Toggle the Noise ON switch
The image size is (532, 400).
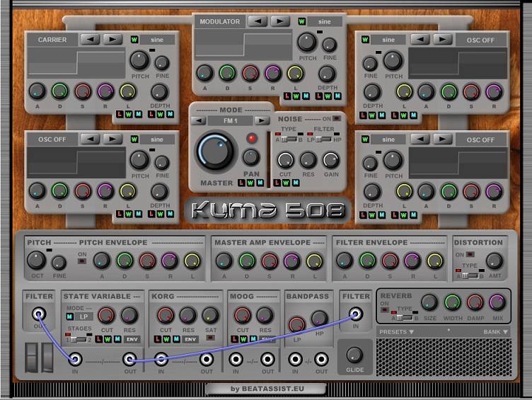click(x=337, y=118)
